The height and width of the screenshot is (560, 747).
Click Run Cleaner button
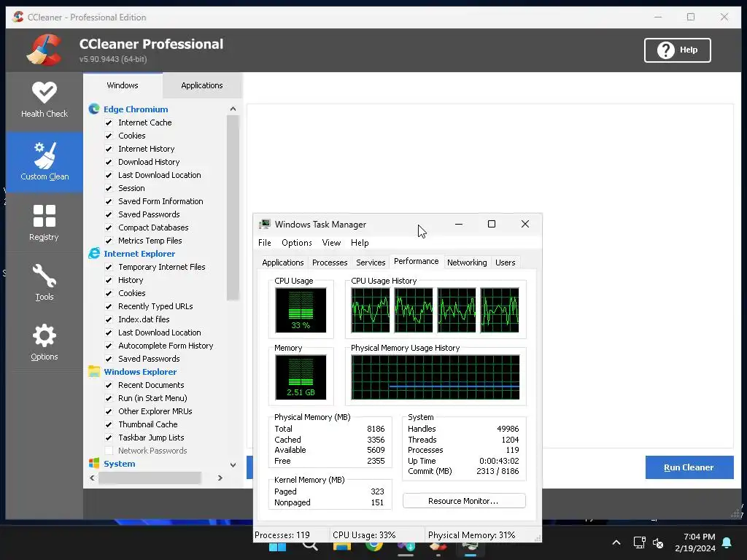pyautogui.click(x=689, y=467)
